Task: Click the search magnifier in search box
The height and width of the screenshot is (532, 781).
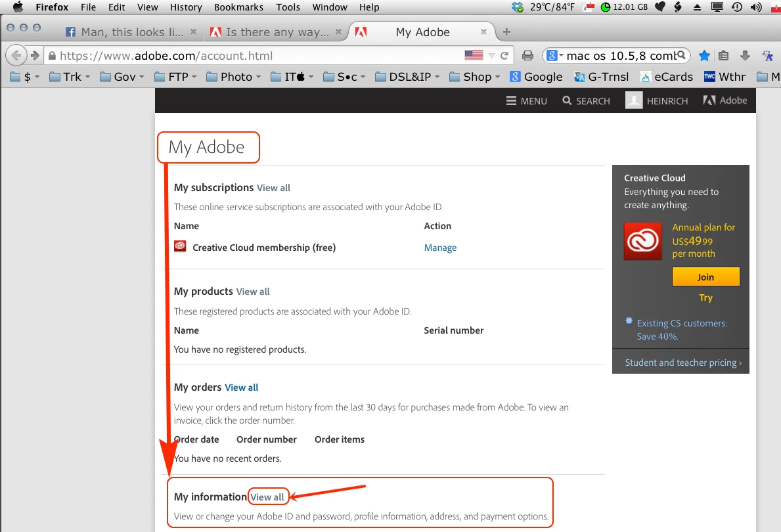Action: coord(681,55)
